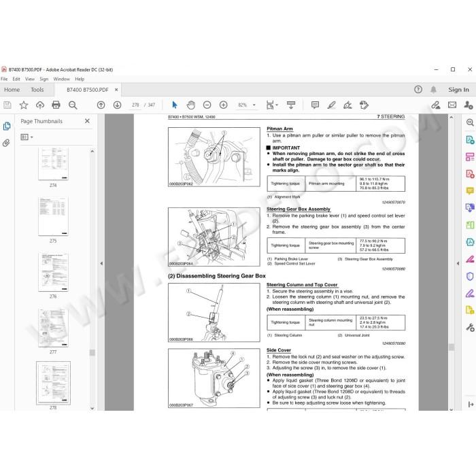Viewport: 476px width, 476px height.
Task: Click thumbnails panel scroll up arrow
Action: tap(92, 151)
